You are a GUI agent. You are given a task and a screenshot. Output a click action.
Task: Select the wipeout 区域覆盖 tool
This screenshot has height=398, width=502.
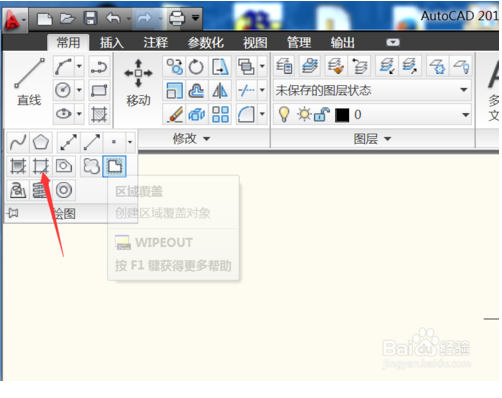click(x=114, y=166)
